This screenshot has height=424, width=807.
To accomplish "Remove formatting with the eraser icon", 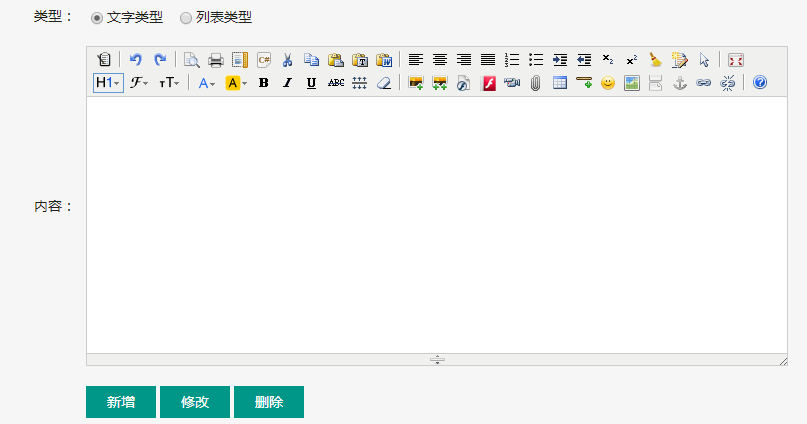I will (x=384, y=82).
